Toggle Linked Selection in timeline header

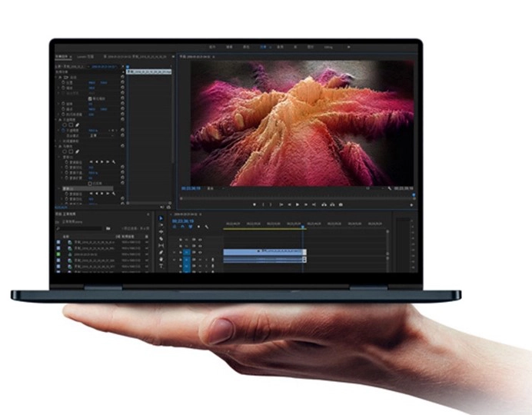191,227
